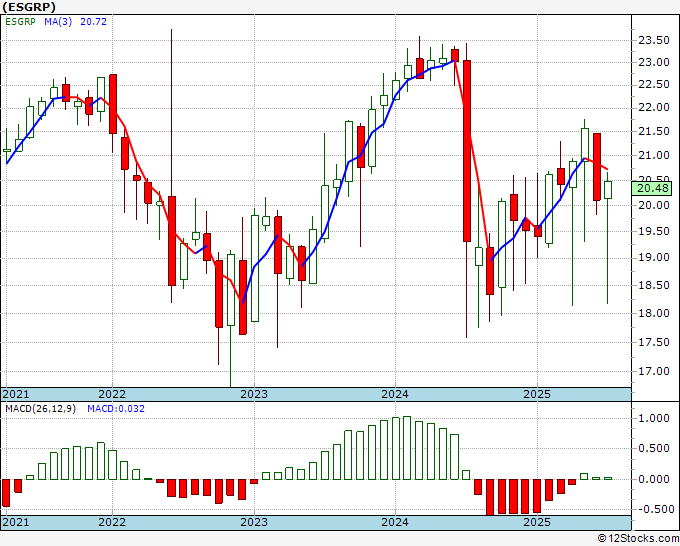Click the large red mid-2024 drop candle

pyautogui.click(x=467, y=151)
